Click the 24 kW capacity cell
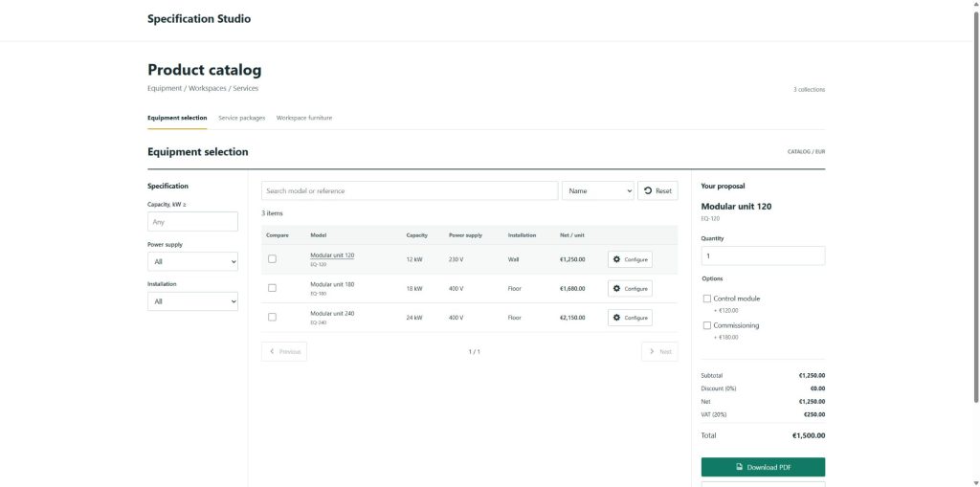Screen dimensions: 980x487 pyautogui.click(x=413, y=318)
